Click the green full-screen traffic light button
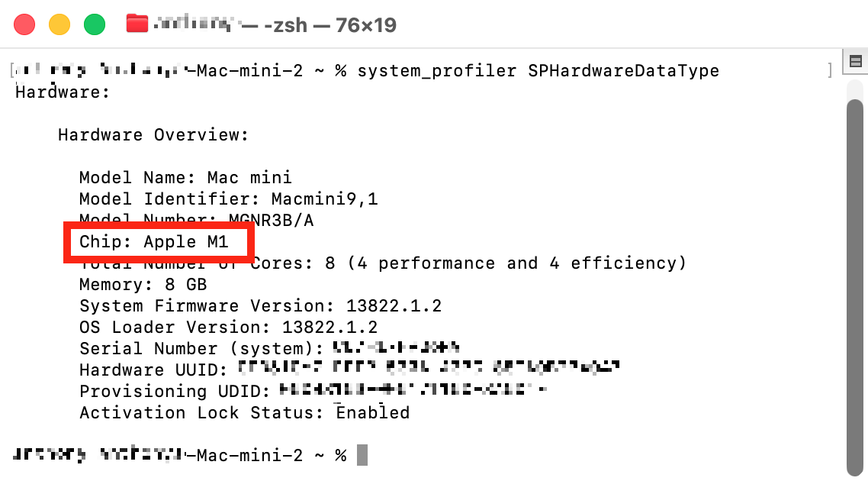This screenshot has width=868, height=481. pos(94,24)
